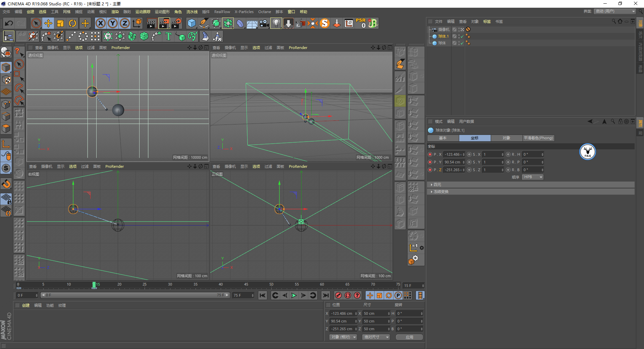Click the 15 F current frame stepper arrows

423,286
